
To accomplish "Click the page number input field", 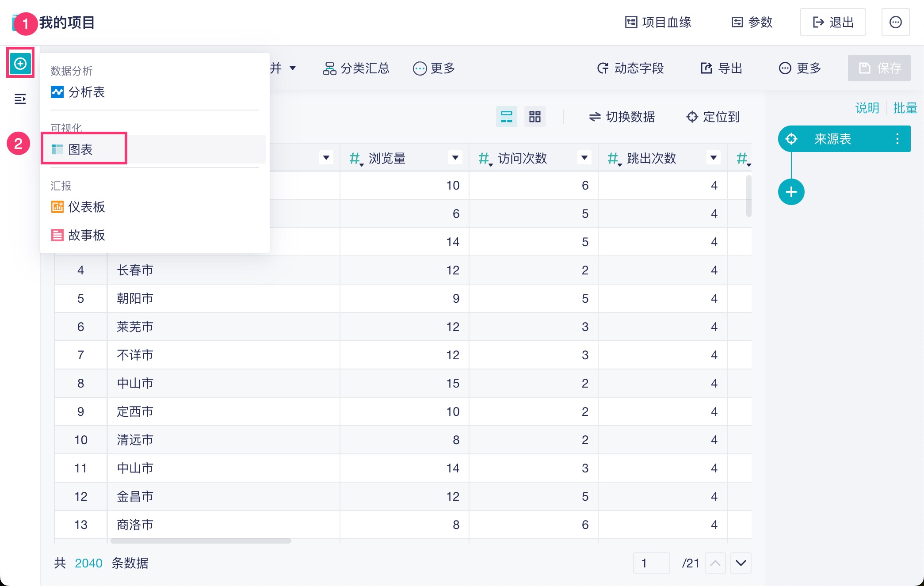I will pos(651,563).
